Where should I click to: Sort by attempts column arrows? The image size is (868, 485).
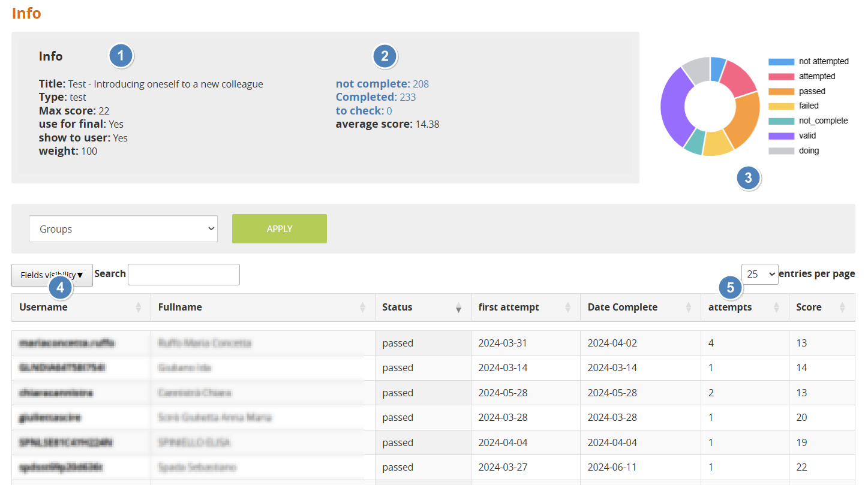776,308
